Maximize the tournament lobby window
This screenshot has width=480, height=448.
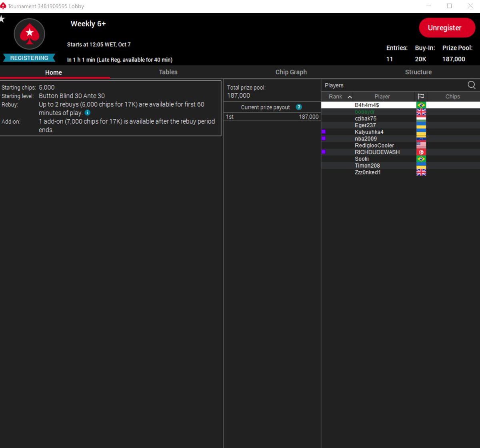coord(449,6)
